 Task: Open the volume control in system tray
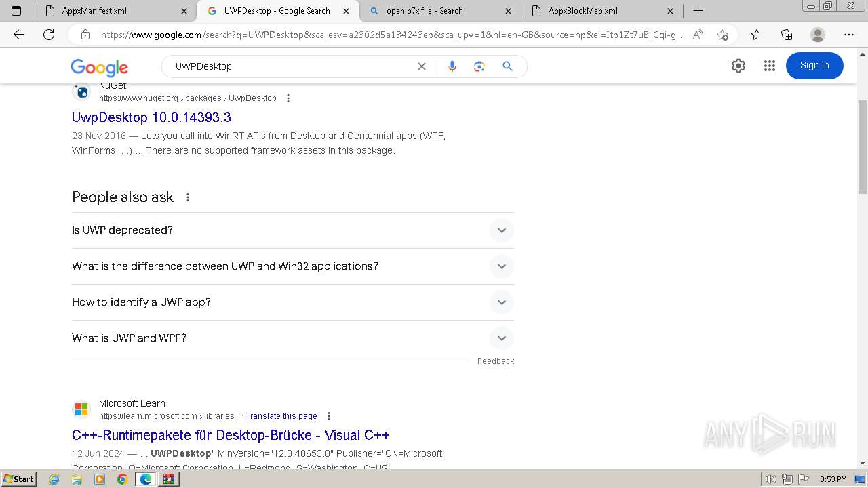(x=771, y=479)
